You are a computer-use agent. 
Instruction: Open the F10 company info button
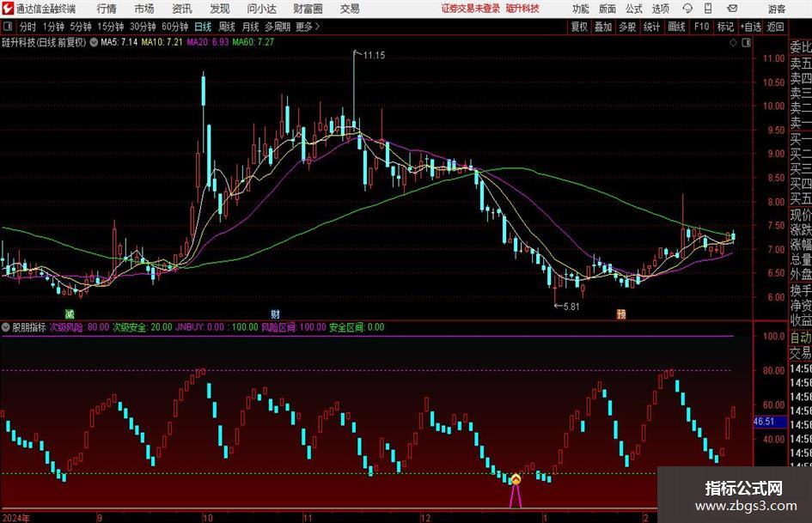pyautogui.click(x=701, y=27)
